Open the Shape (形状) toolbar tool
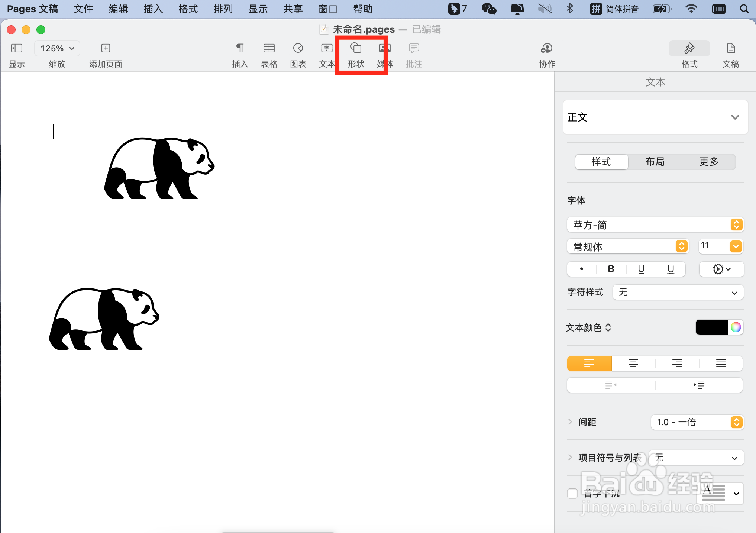Image resolution: width=756 pixels, height=533 pixels. coord(356,49)
